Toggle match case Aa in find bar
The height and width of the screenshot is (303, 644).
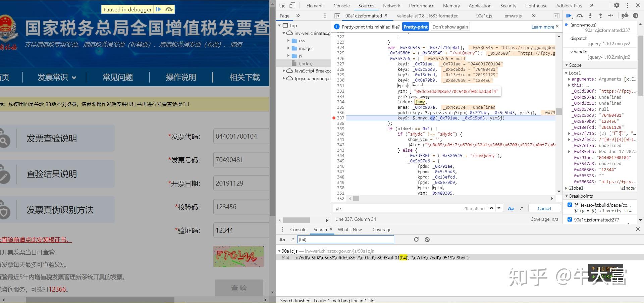(511, 208)
